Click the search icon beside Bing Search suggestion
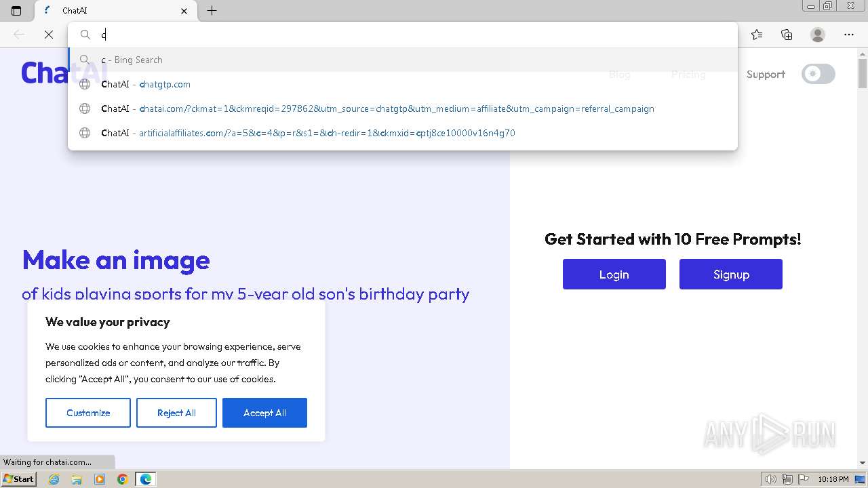The height and width of the screenshot is (488, 868). (85, 60)
